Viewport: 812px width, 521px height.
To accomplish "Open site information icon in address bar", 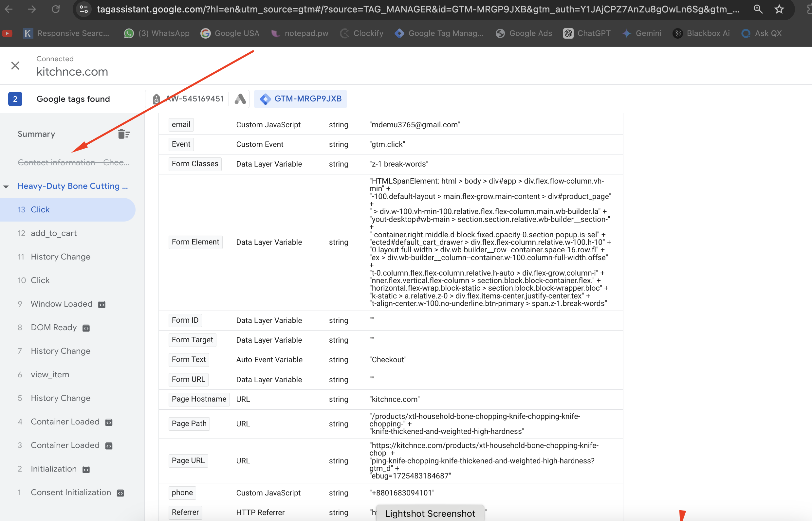I will click(83, 9).
